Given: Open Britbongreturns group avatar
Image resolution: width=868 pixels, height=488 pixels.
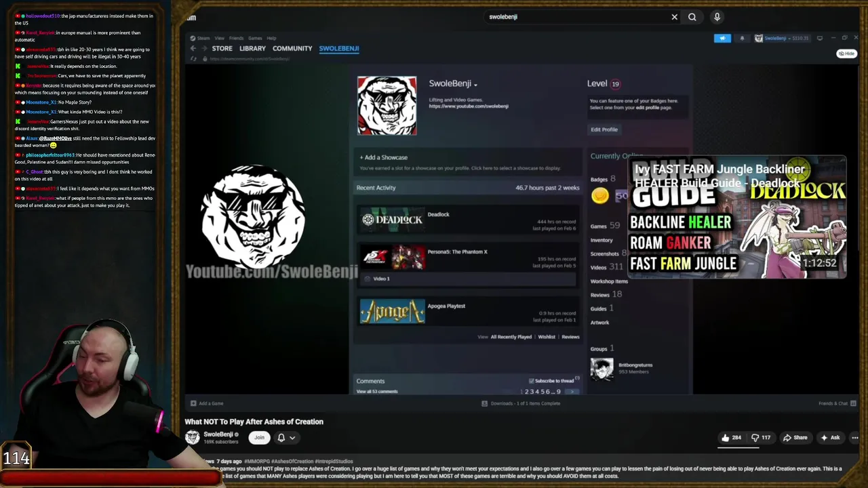Looking at the screenshot, I should 601,369.
